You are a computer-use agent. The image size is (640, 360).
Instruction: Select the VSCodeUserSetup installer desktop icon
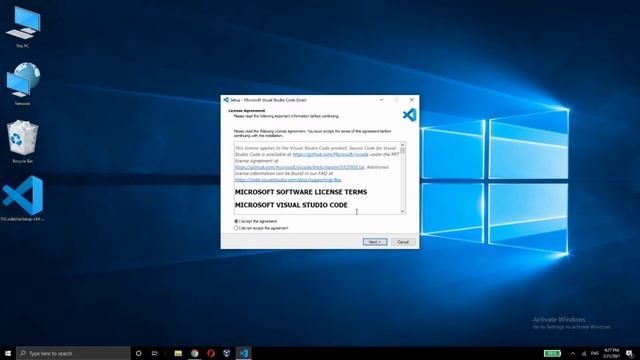pos(23,198)
